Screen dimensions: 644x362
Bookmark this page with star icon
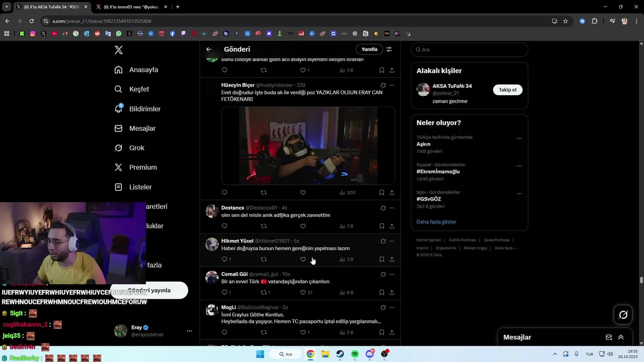566,21
